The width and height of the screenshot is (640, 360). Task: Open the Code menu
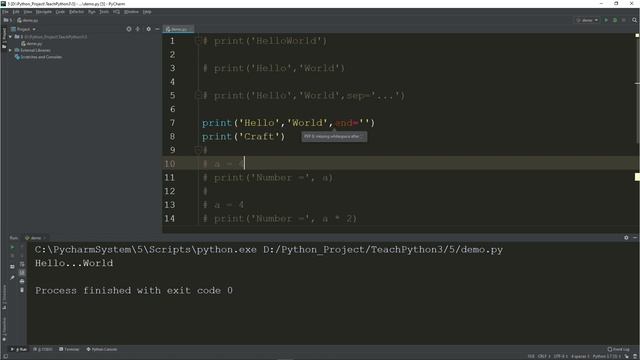(60, 12)
